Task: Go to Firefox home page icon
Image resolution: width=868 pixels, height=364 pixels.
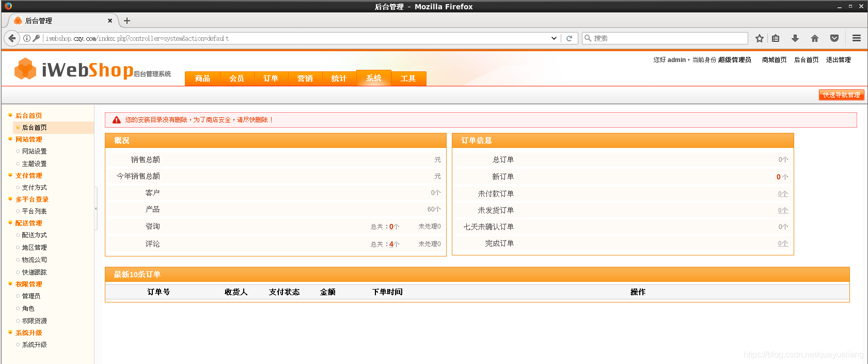Action: (815, 38)
